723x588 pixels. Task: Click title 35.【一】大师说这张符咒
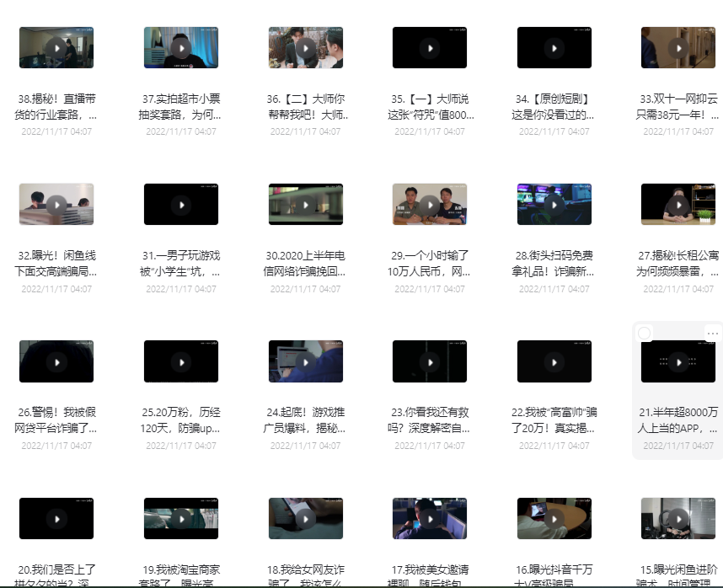coord(430,106)
